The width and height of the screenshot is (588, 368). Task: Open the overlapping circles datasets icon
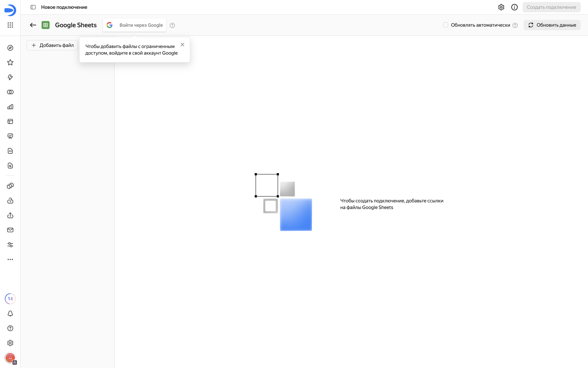[10, 92]
